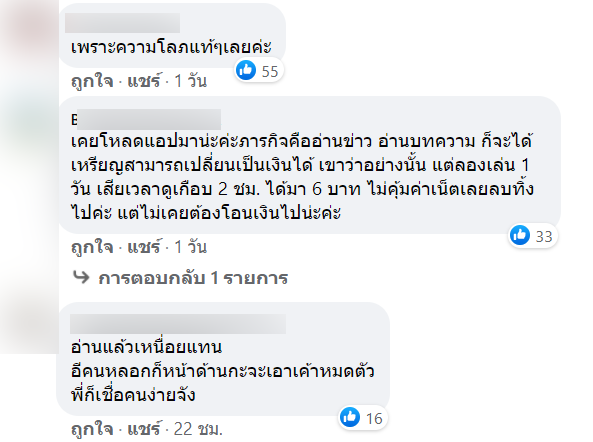Screen dimensions: 593x442
Task: Click the blurred profile picture on the left
Action: coord(29,177)
